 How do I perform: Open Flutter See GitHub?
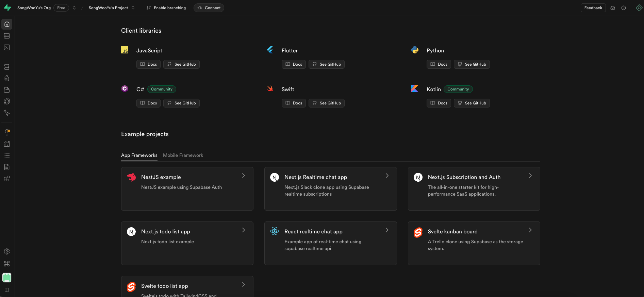(327, 64)
